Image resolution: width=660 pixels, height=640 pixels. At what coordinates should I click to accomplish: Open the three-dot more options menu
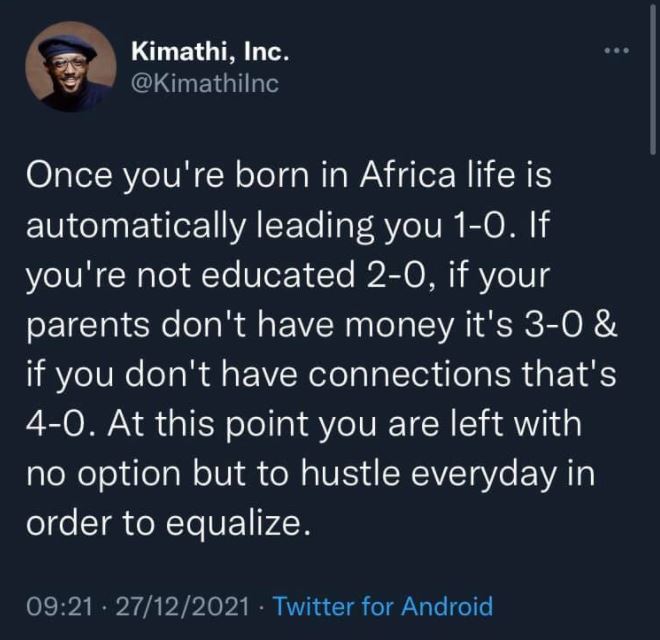[x=616, y=50]
